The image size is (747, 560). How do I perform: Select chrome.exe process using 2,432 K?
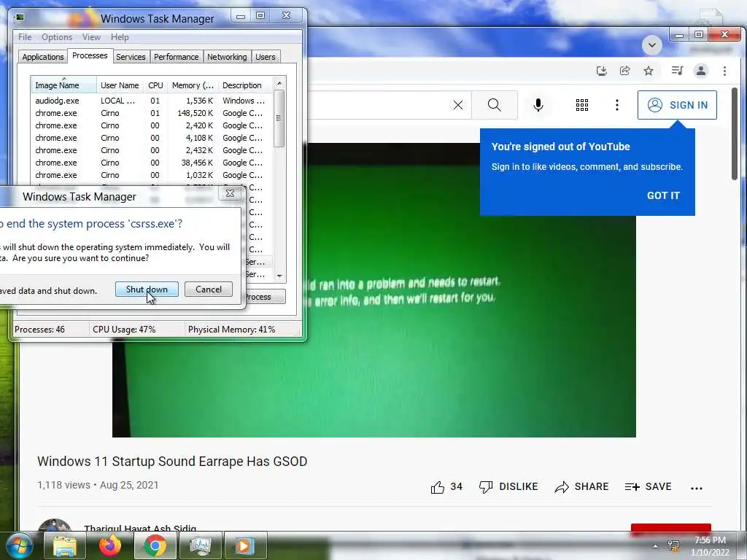tap(152, 150)
